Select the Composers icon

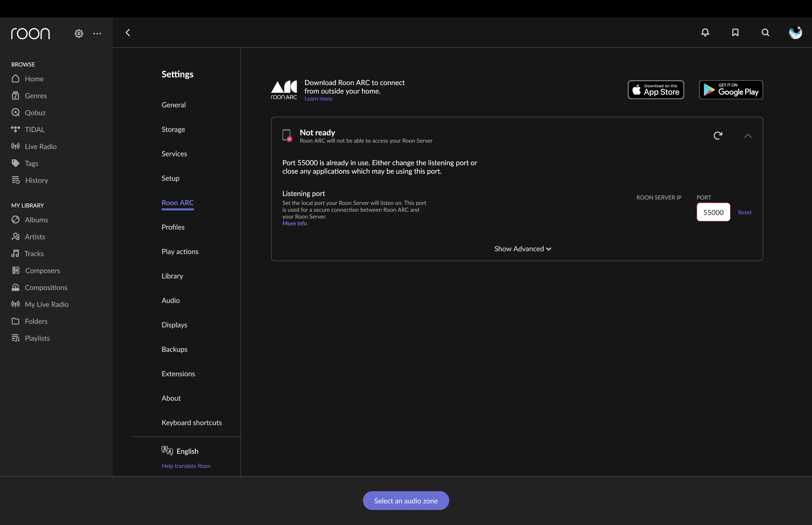16,270
